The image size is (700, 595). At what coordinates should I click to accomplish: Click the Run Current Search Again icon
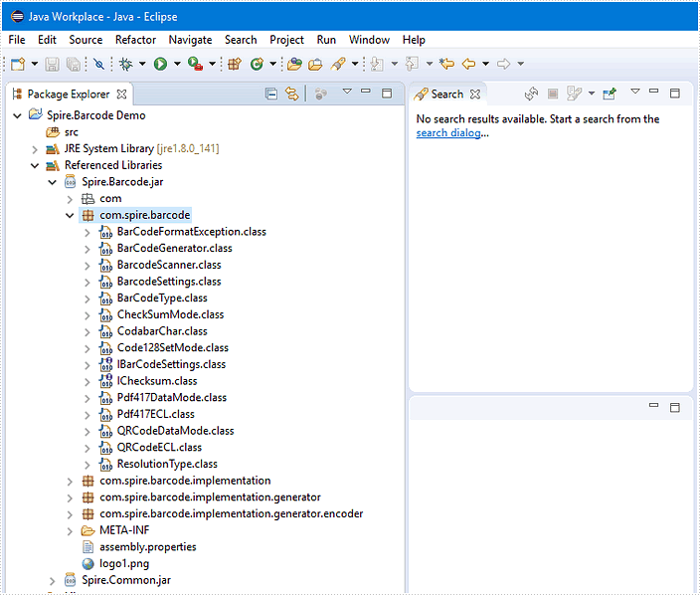(531, 94)
